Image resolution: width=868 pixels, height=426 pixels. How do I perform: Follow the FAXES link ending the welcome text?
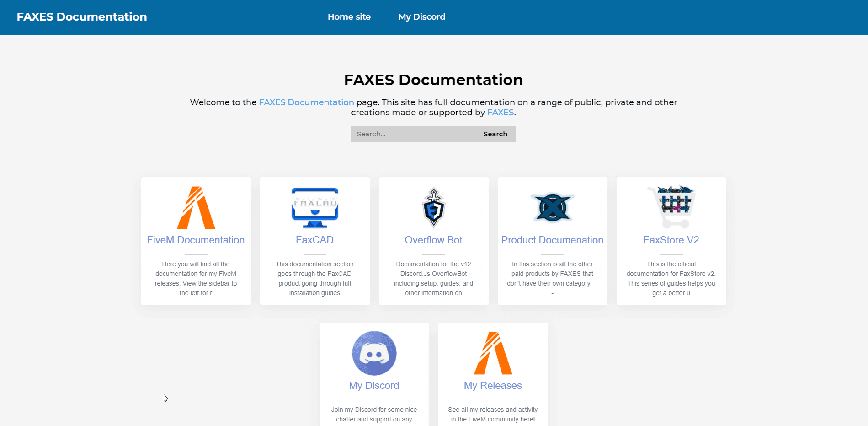click(501, 113)
